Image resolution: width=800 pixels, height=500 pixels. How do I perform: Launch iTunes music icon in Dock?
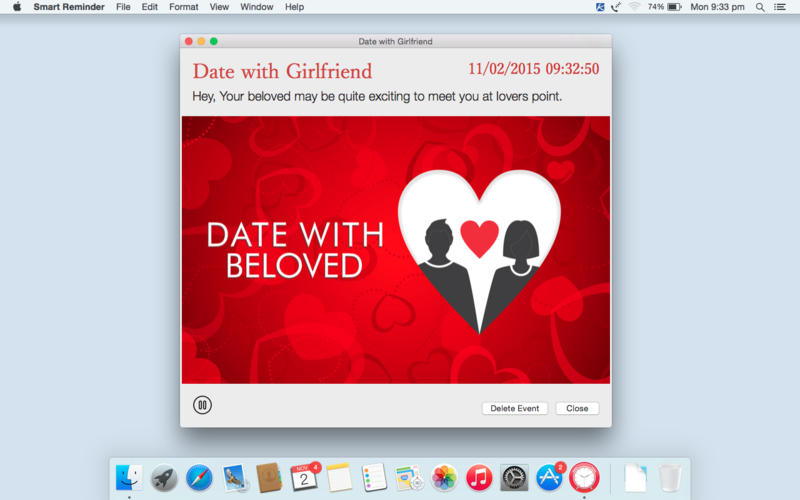tap(479, 478)
